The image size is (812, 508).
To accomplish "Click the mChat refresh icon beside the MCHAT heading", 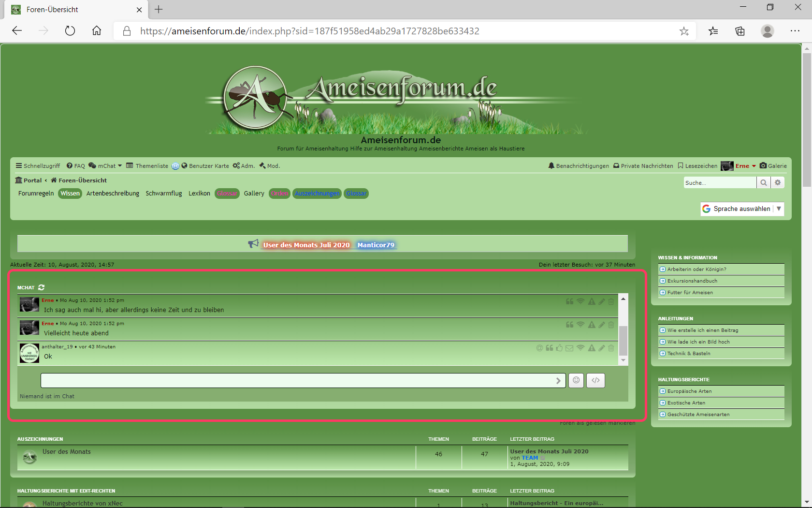I will pos(42,287).
